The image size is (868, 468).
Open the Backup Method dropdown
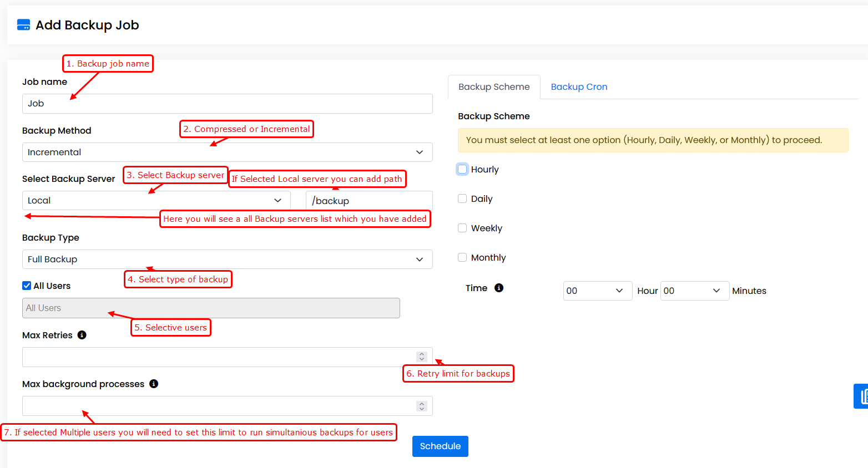tap(227, 152)
